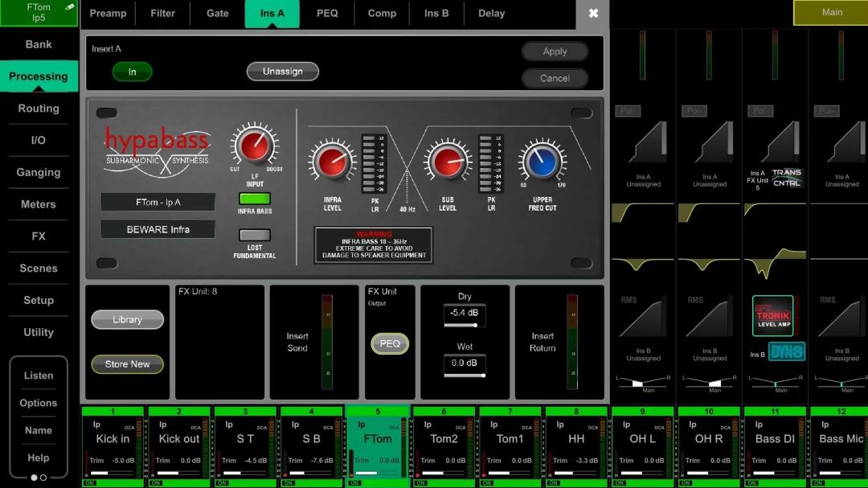Open the preset Library list
868x488 pixels.
[127, 320]
